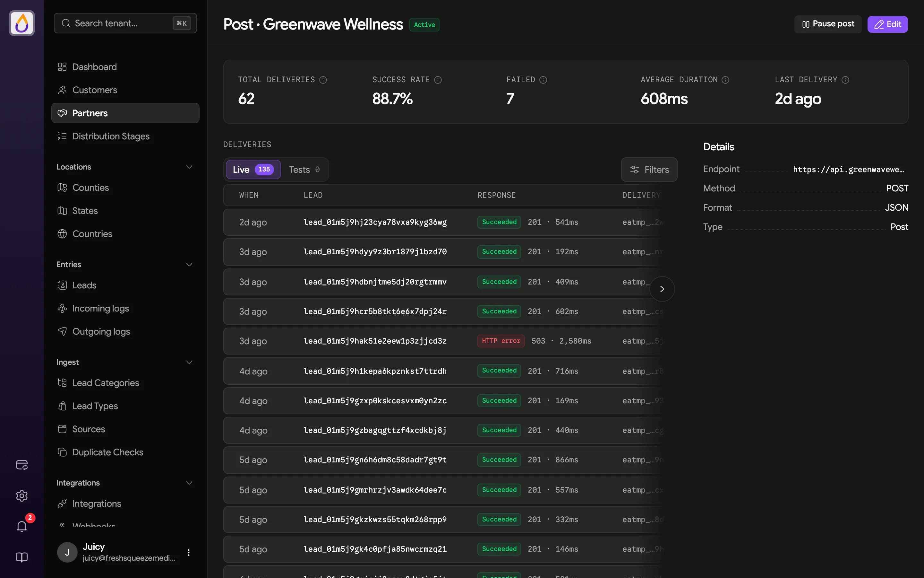Open settings gear icon
Viewport: 924px width, 578px height.
pos(22,496)
